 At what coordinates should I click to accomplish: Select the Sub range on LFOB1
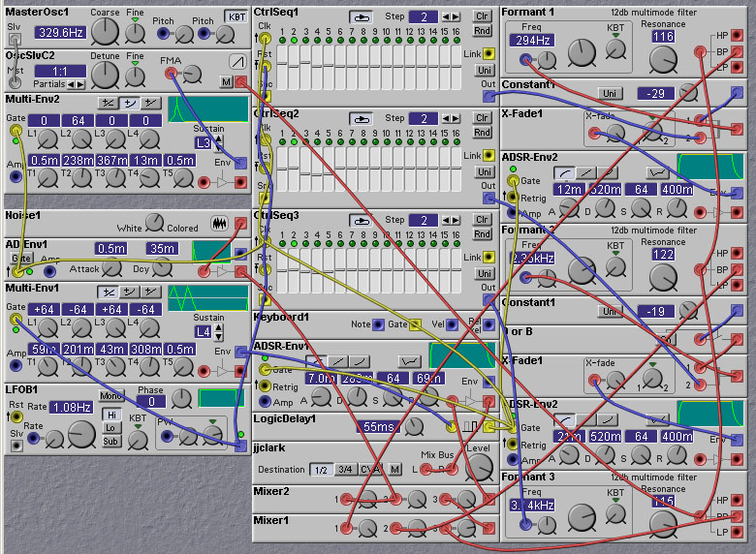[110, 441]
